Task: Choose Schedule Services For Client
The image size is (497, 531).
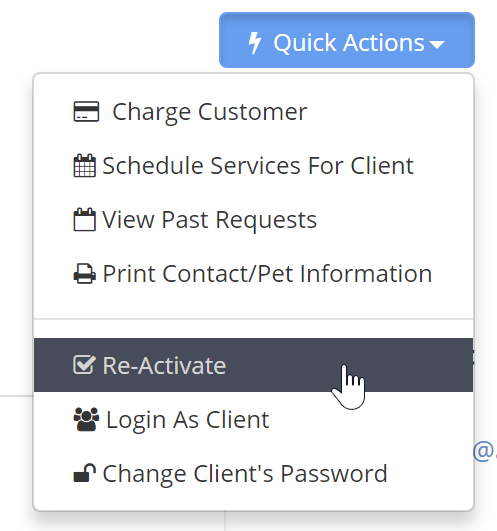Action: (x=258, y=166)
